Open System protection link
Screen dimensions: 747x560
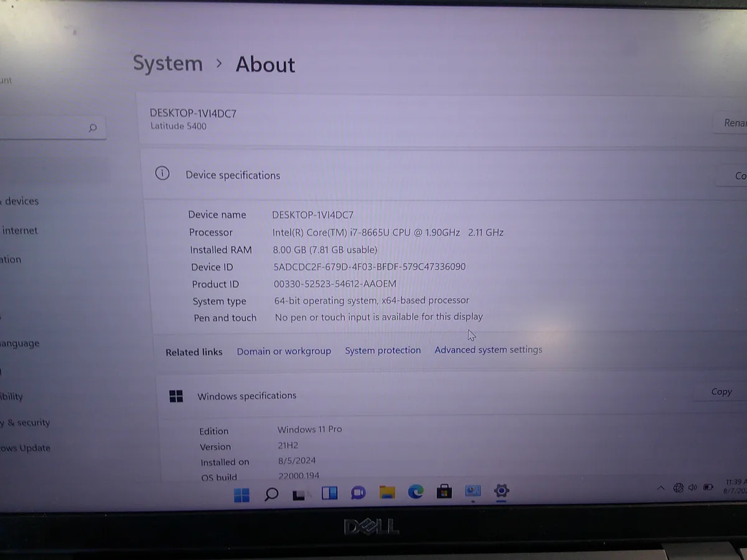point(383,350)
